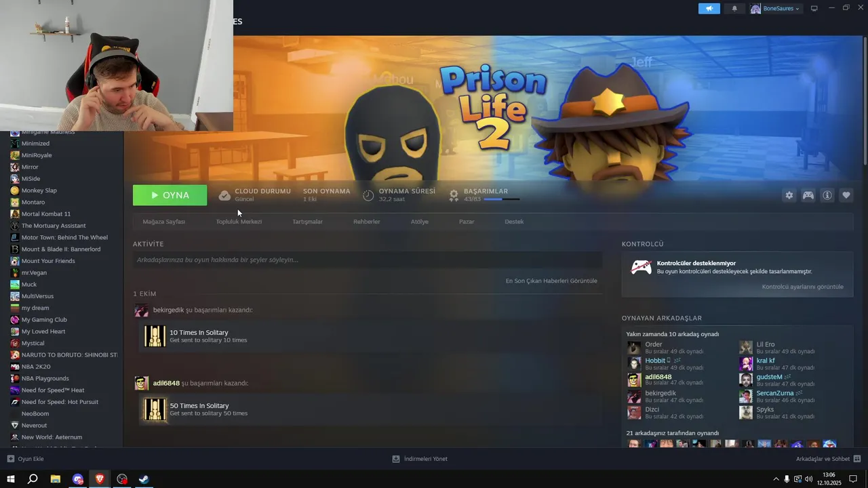The height and width of the screenshot is (488, 868).
Task: Open the Atölye tab
Action: point(419,222)
